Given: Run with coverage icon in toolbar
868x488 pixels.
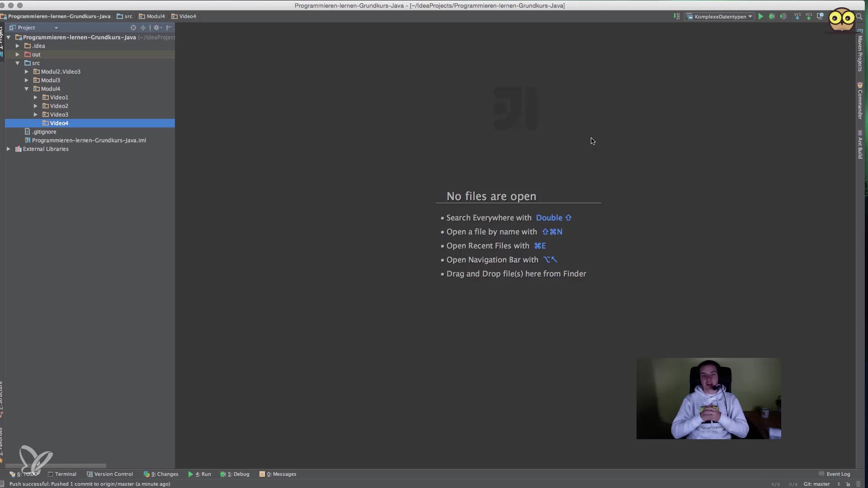Looking at the screenshot, I should [x=783, y=16].
